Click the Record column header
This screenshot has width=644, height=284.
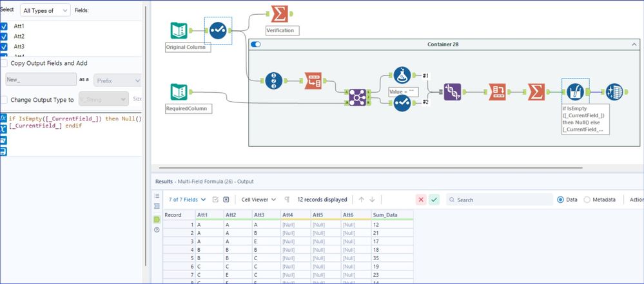(179, 214)
